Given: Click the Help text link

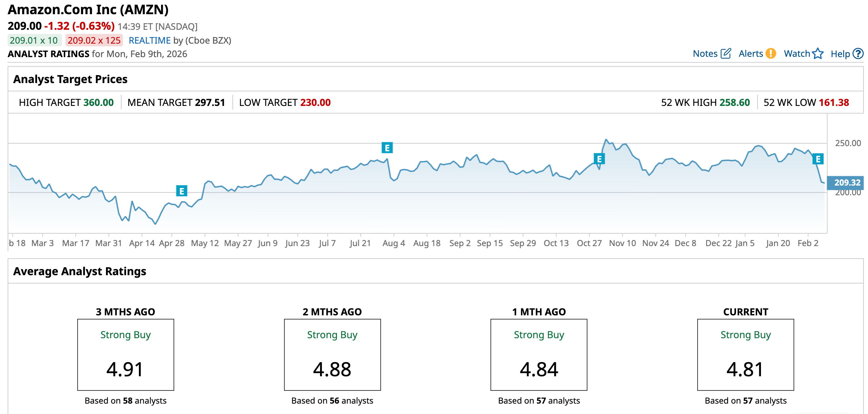Looking at the screenshot, I should click(840, 54).
